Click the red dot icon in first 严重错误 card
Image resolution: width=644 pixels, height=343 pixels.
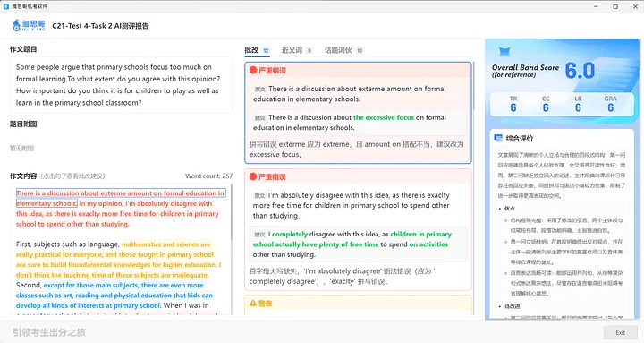click(x=253, y=71)
